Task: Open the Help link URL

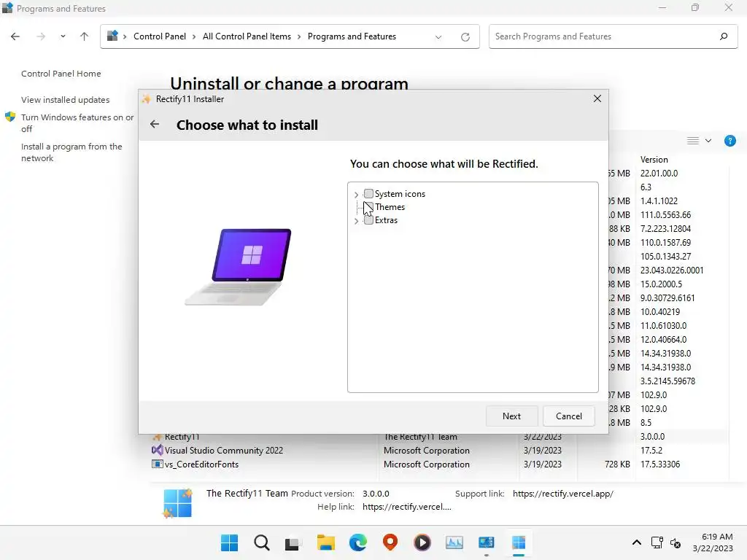Action: 407,507
